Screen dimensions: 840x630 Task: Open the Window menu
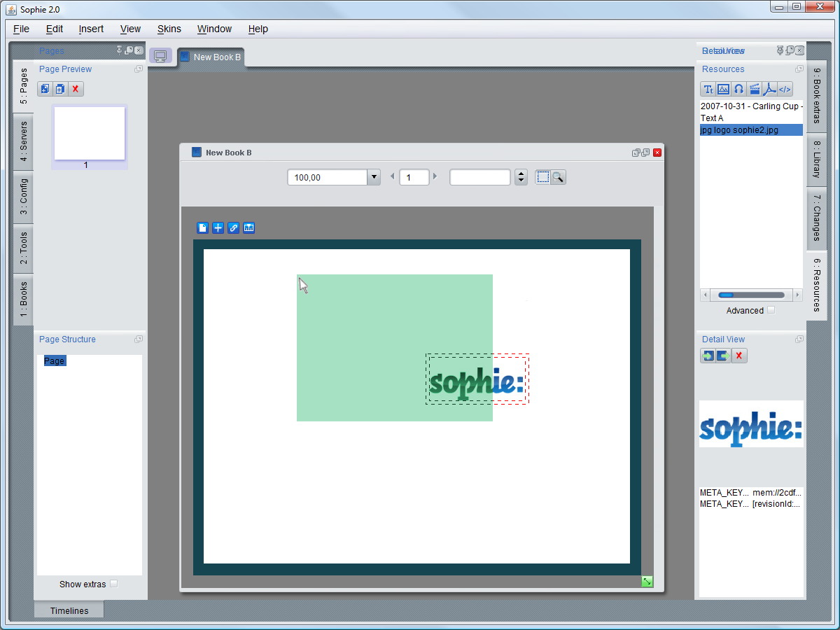[214, 29]
